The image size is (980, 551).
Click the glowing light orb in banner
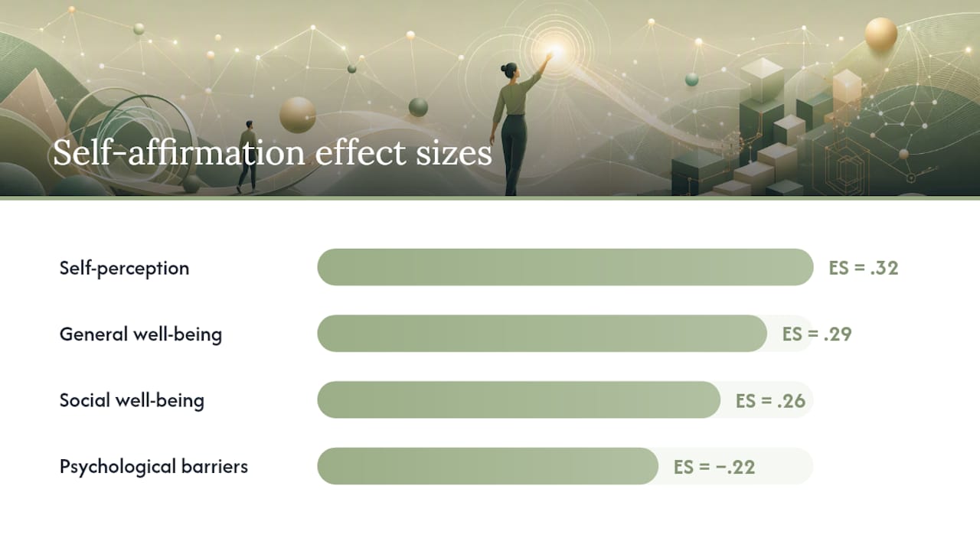[x=554, y=51]
